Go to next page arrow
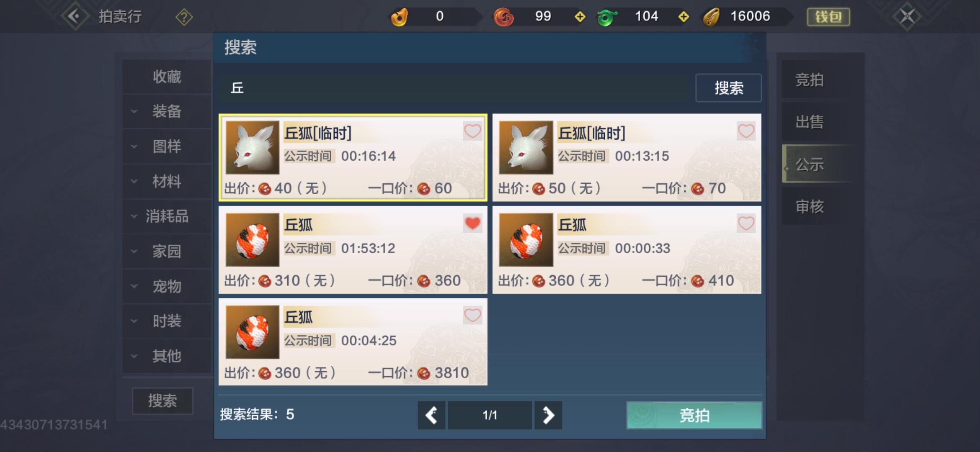The height and width of the screenshot is (452, 980). point(548,415)
